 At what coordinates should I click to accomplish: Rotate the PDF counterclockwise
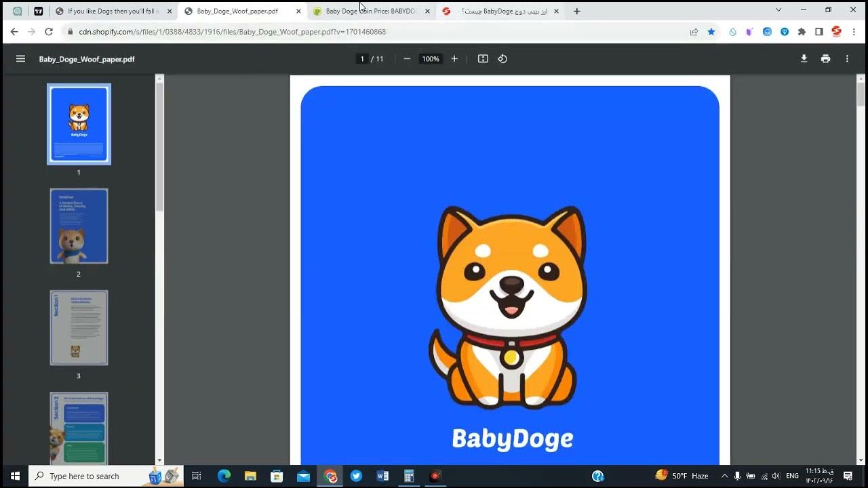(x=502, y=59)
